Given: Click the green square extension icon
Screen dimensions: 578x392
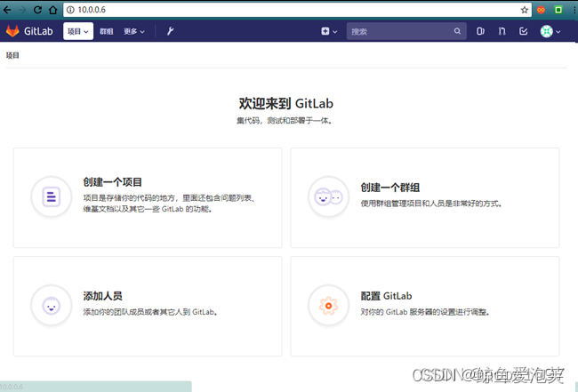Looking at the screenshot, I should click(558, 10).
